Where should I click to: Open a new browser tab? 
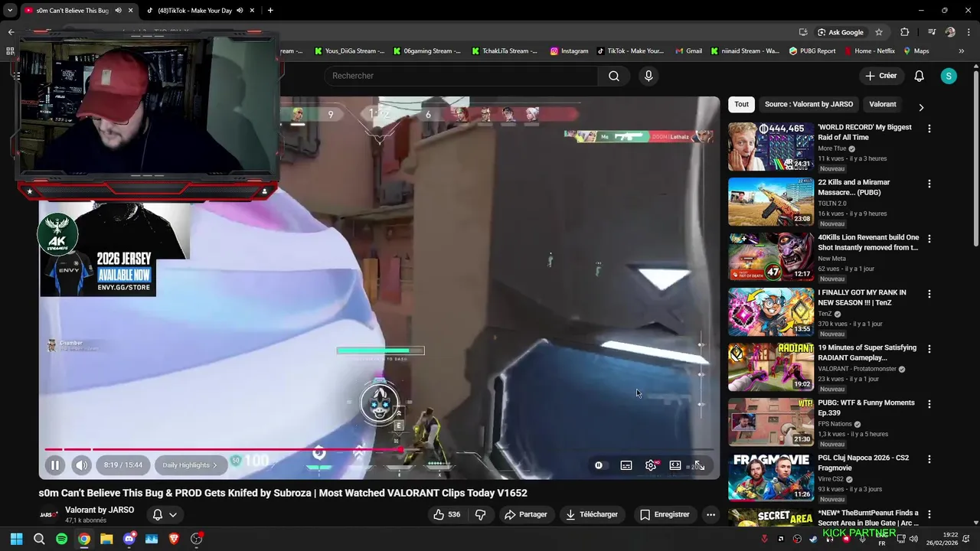[270, 11]
